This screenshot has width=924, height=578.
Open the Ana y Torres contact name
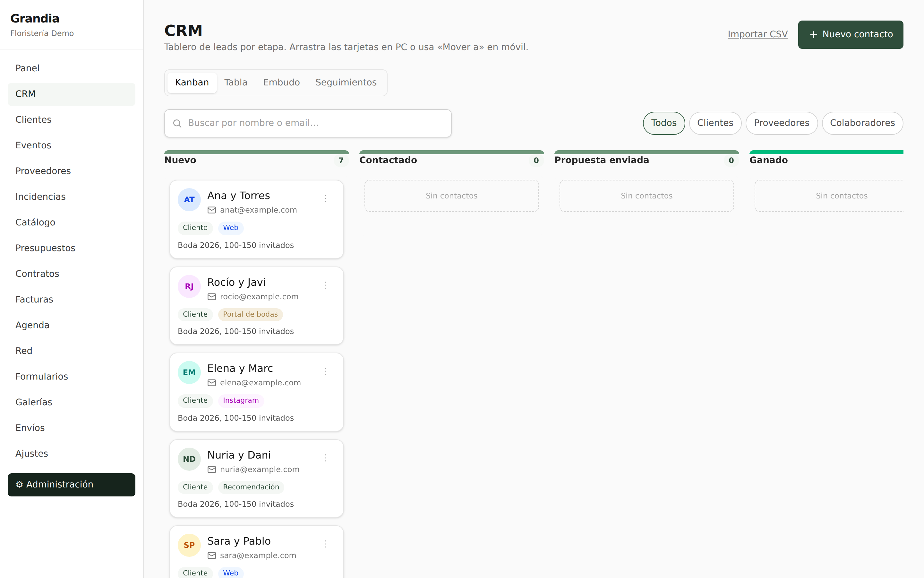pos(238,196)
